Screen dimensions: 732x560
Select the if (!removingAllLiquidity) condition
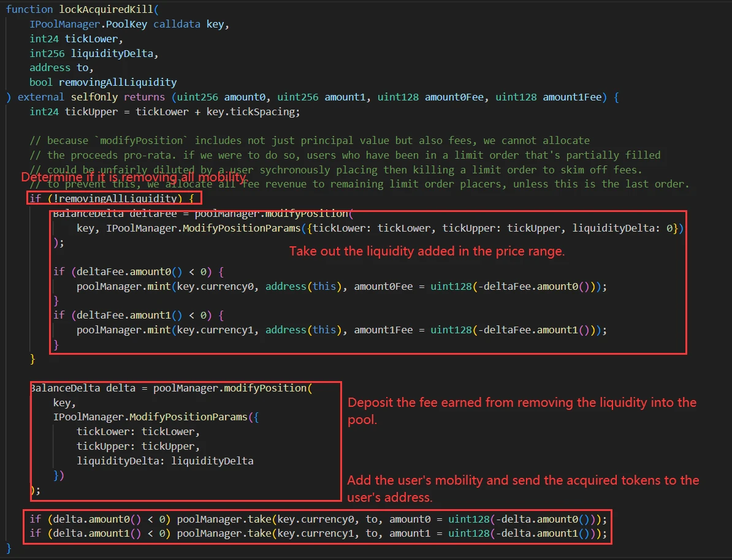tap(113, 199)
